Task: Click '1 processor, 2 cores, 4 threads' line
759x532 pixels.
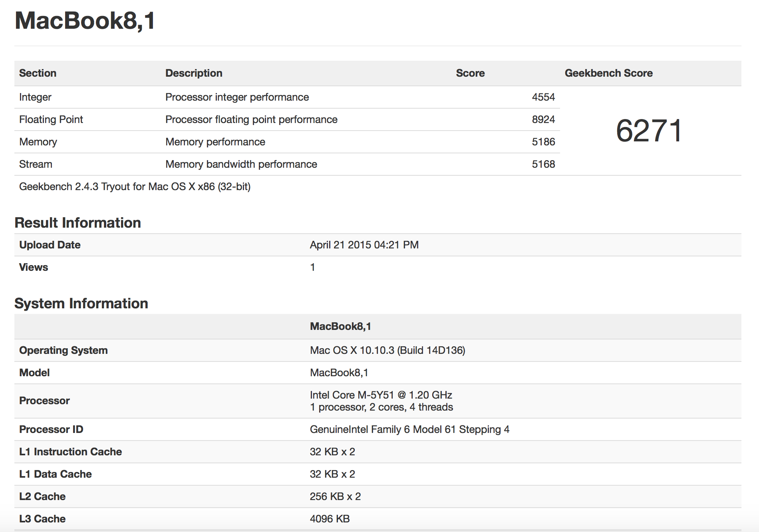Action: pos(381,407)
